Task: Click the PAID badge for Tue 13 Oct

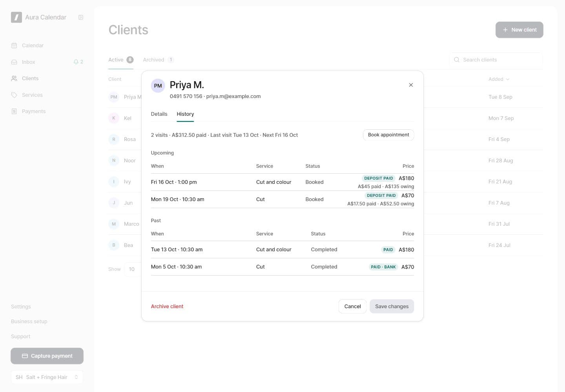Action: click(388, 250)
